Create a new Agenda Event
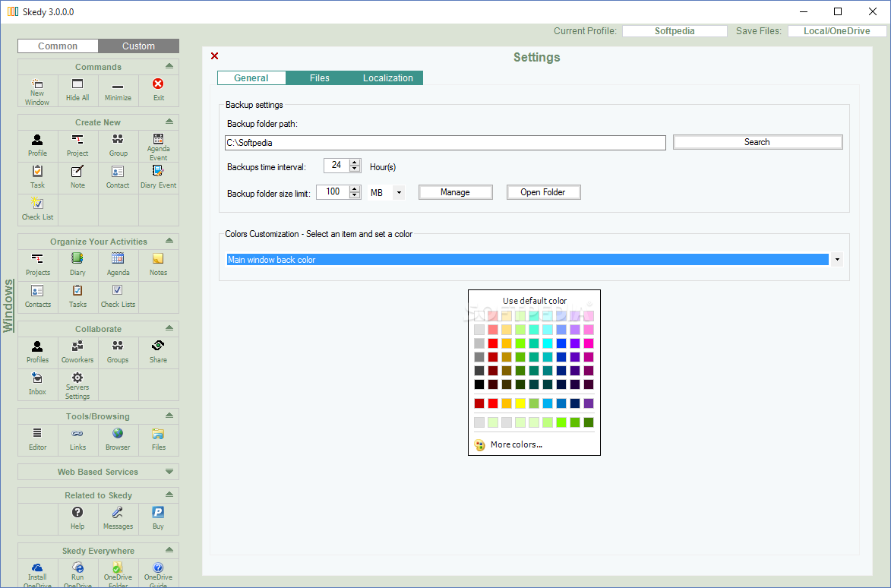 tap(159, 147)
